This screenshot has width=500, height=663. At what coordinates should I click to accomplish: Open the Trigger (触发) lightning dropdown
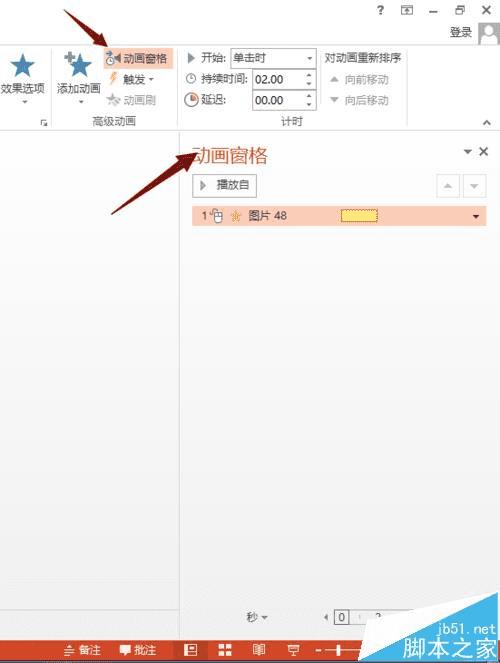(x=131, y=79)
